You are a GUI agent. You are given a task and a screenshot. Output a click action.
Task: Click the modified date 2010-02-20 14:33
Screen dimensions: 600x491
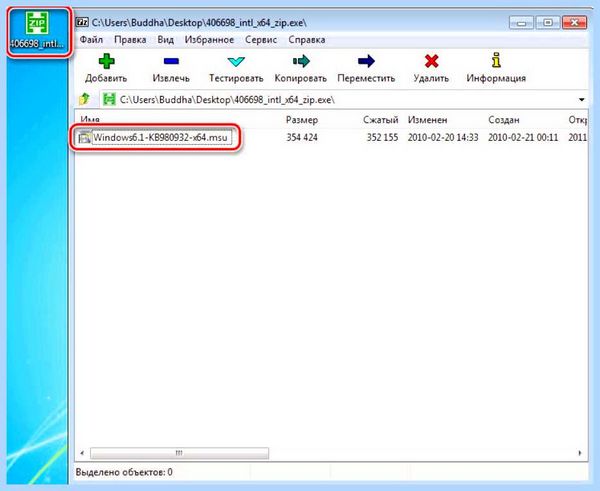[443, 137]
